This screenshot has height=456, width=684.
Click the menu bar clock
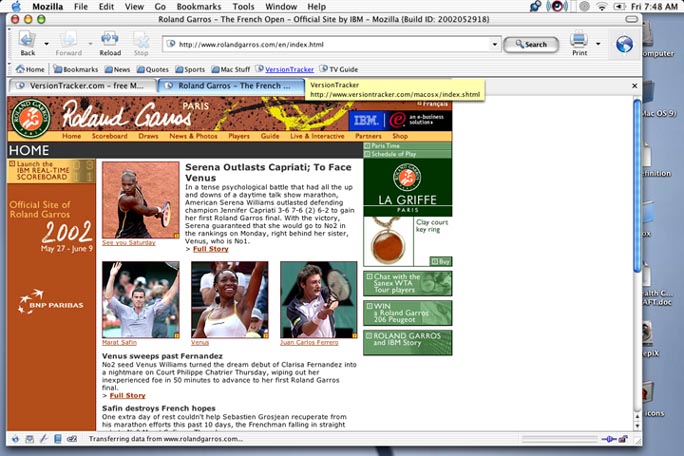coord(654,7)
